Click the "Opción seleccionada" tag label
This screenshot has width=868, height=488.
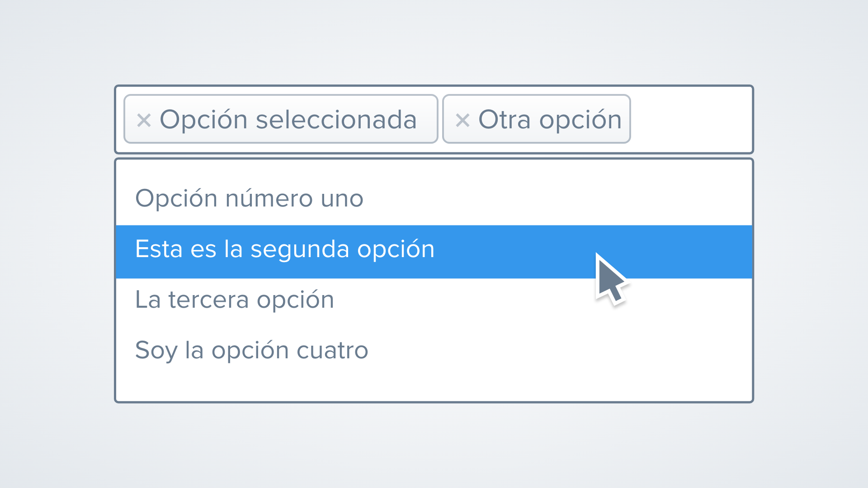[x=288, y=119]
